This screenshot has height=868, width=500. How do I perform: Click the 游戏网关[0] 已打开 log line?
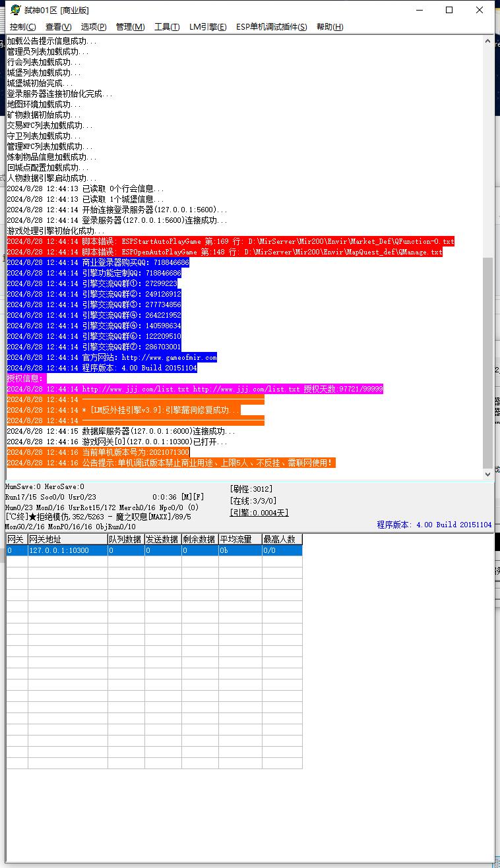(x=117, y=442)
